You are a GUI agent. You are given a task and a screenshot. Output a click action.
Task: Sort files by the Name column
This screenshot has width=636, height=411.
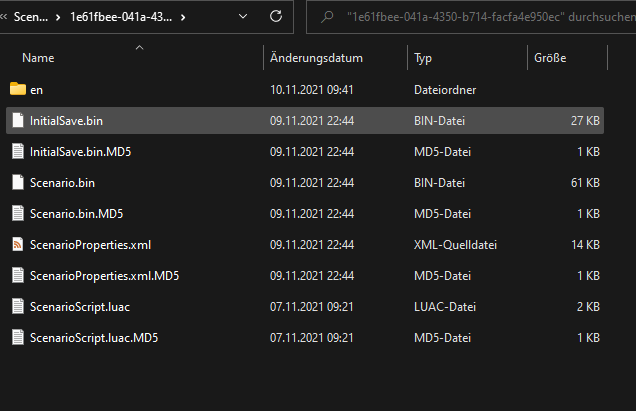(x=38, y=58)
